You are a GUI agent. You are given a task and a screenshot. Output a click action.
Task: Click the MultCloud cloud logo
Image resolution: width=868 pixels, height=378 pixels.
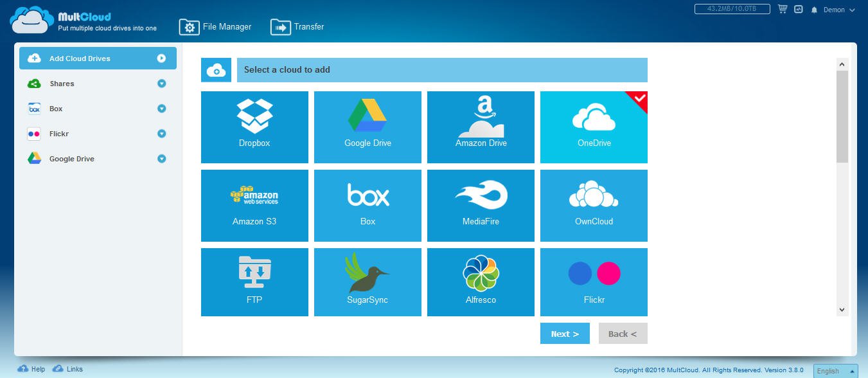point(31,20)
